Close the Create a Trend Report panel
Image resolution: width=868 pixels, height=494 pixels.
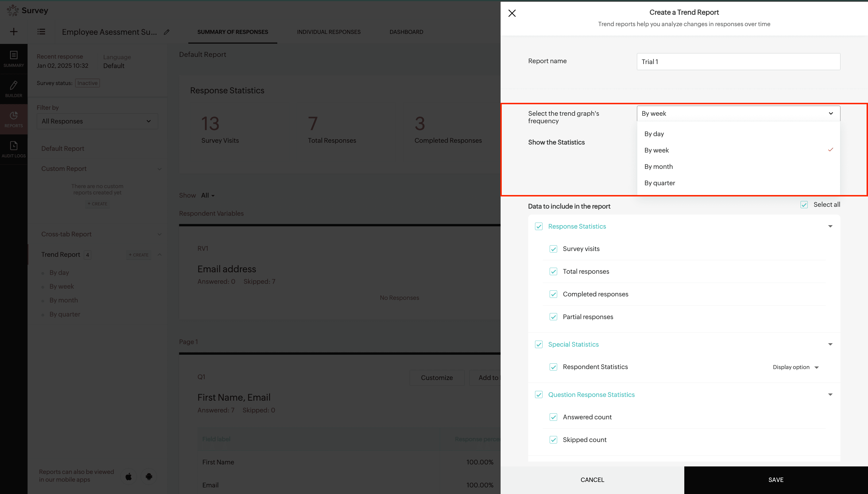click(x=512, y=13)
